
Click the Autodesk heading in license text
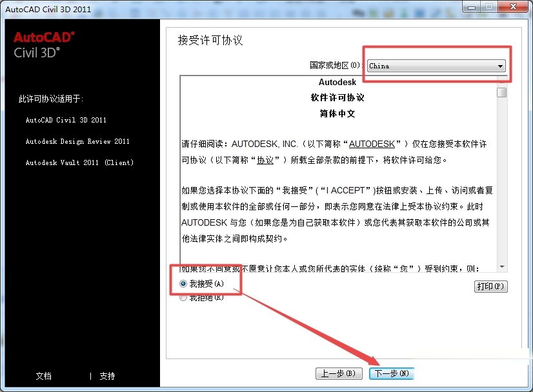337,83
